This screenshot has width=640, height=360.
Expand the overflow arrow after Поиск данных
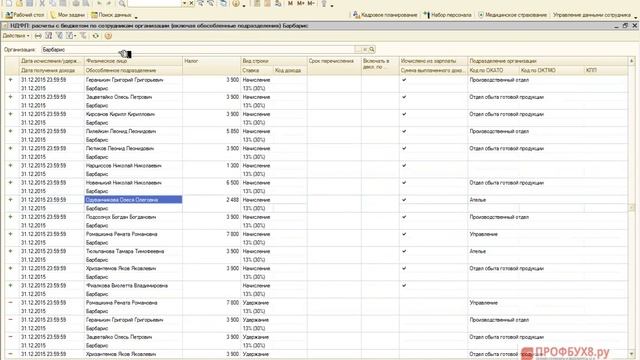[x=136, y=17]
